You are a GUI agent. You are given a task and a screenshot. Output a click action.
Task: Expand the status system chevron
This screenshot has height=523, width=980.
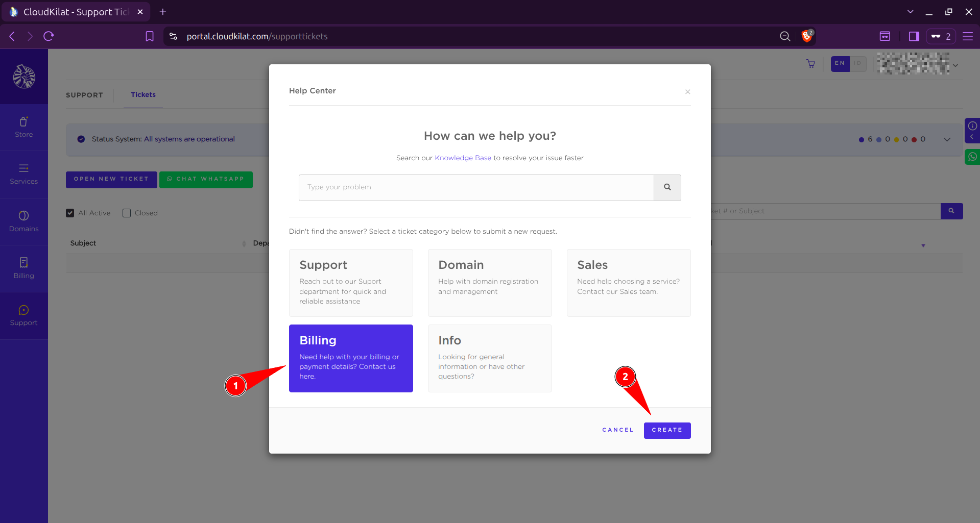[x=947, y=139]
